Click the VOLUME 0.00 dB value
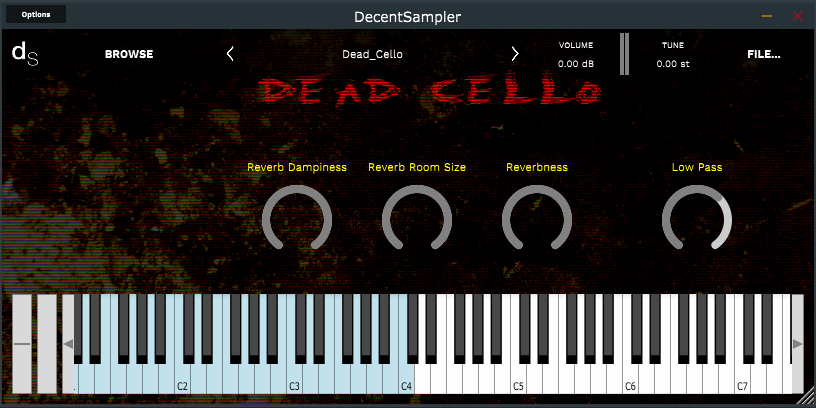 tap(576, 64)
